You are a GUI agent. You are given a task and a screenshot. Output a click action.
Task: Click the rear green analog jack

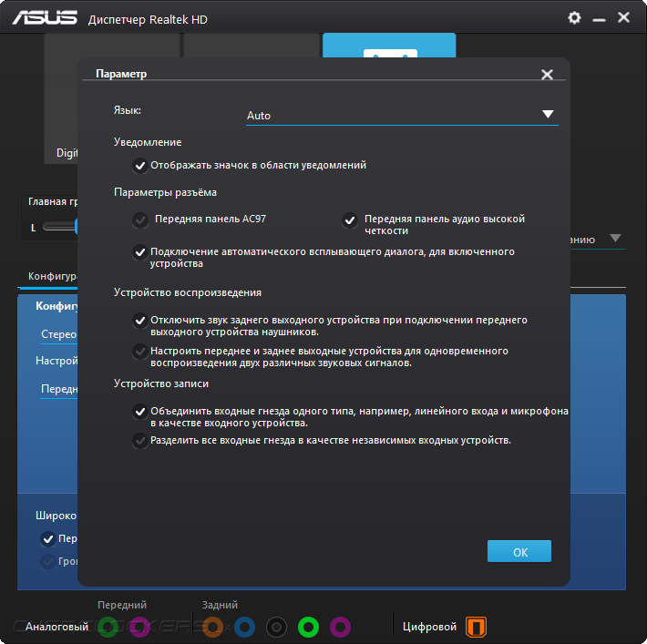(308, 627)
